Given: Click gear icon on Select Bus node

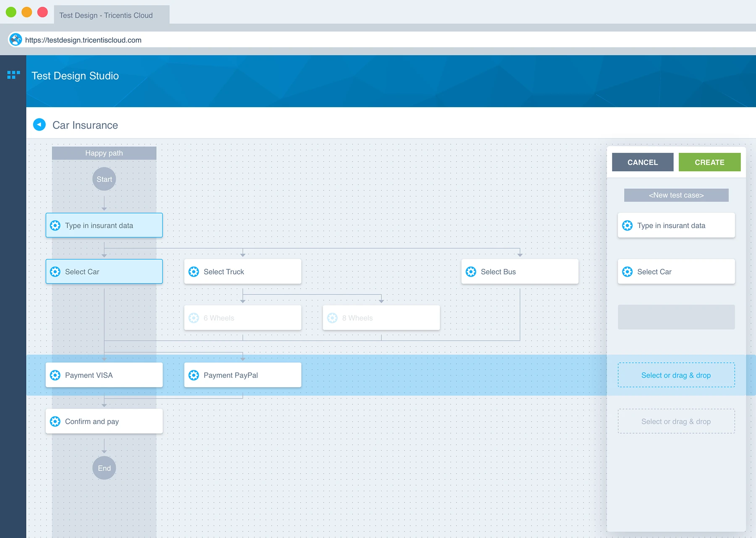Looking at the screenshot, I should point(471,272).
